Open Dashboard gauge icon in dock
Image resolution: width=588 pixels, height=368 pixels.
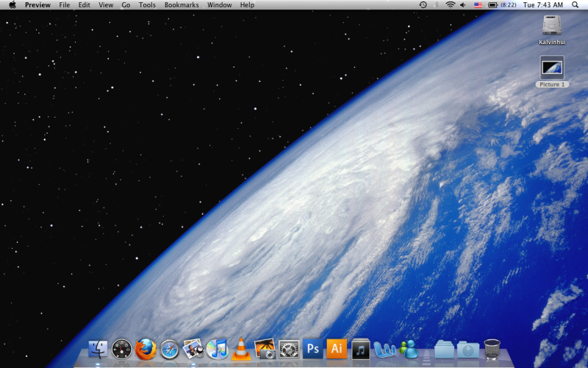[x=122, y=348]
